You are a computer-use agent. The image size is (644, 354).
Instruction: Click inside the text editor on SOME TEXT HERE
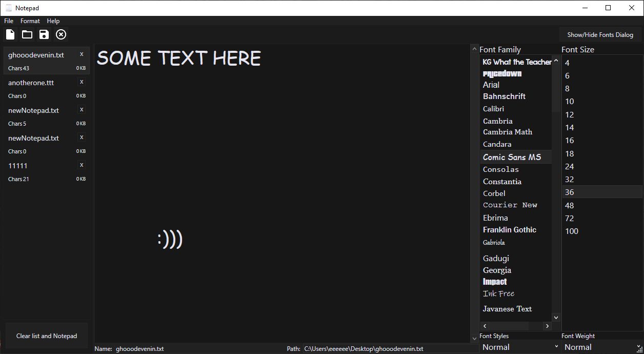[178, 58]
